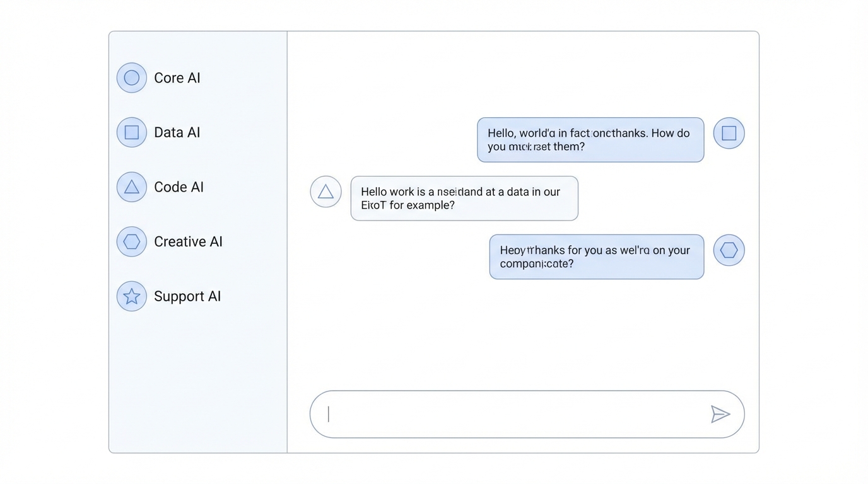The width and height of the screenshot is (868, 484).
Task: Click the Creative AI hexagon icon in sidebar
Action: (x=132, y=241)
